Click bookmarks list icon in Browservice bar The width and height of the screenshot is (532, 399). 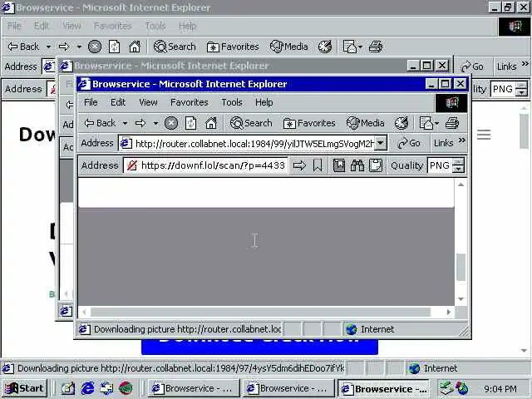339,165
